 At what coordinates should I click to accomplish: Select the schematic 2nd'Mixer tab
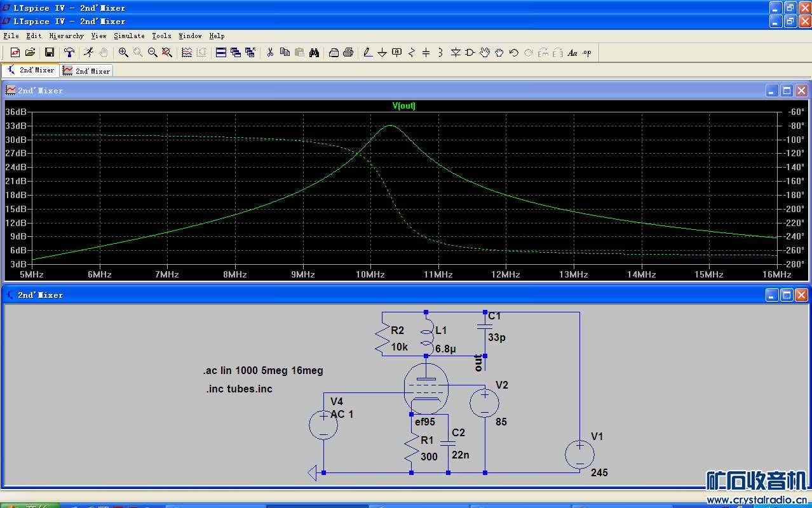(30, 70)
